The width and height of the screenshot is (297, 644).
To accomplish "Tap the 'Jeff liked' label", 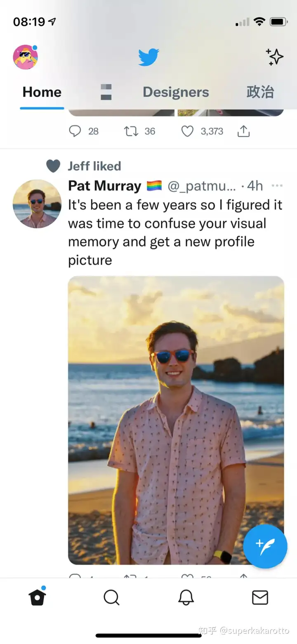I will 94,166.
